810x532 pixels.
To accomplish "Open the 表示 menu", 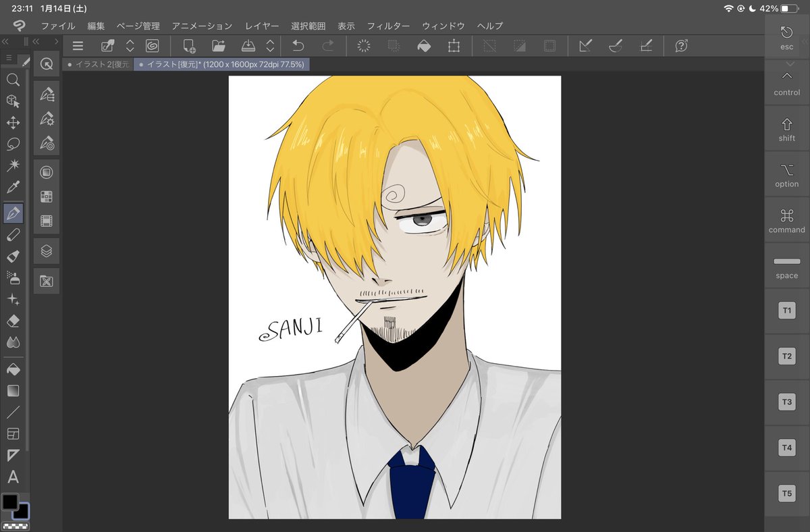I will [346, 26].
